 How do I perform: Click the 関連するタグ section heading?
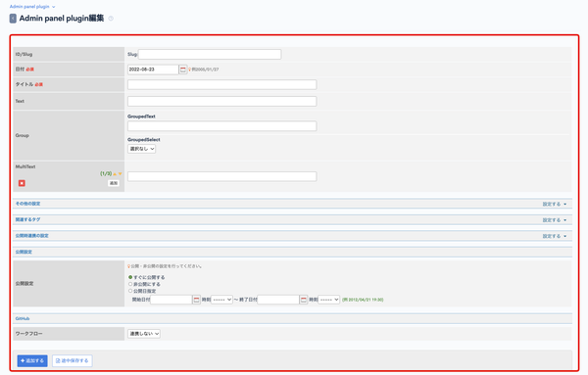[27, 220]
